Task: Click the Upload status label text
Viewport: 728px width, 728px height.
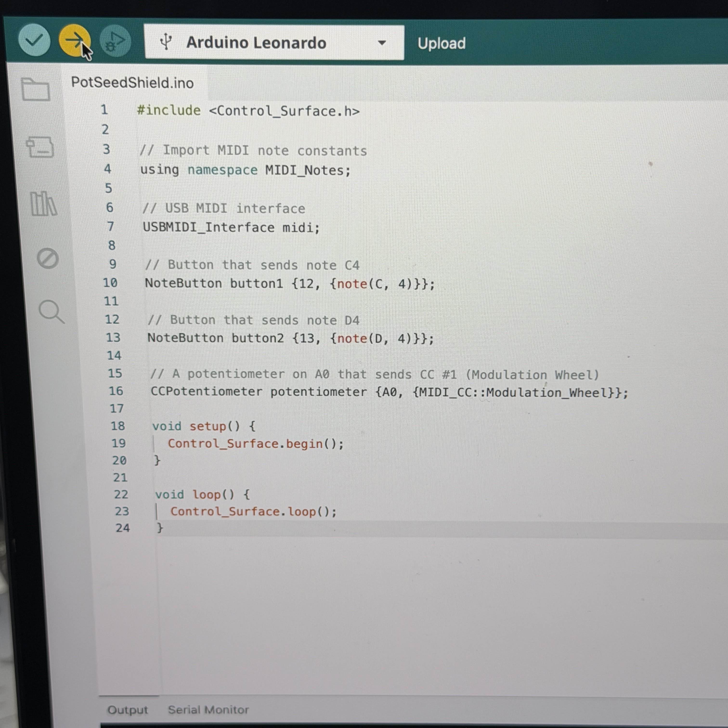Action: [441, 43]
